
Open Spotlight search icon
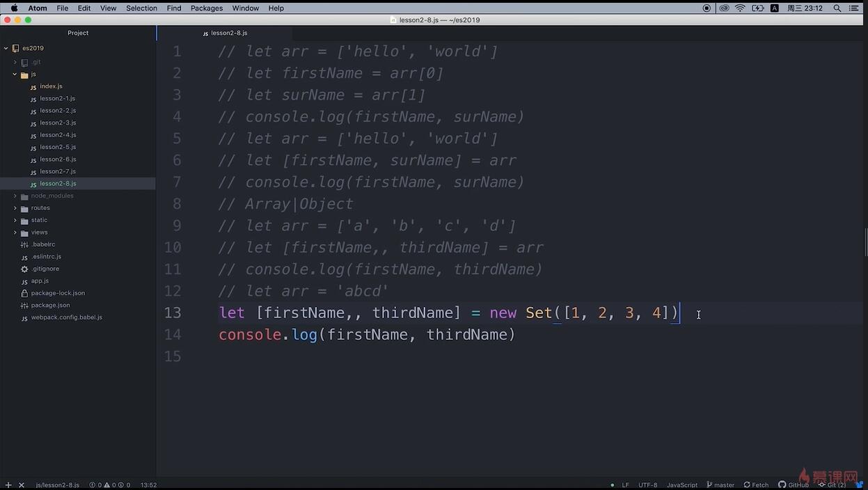(x=837, y=8)
